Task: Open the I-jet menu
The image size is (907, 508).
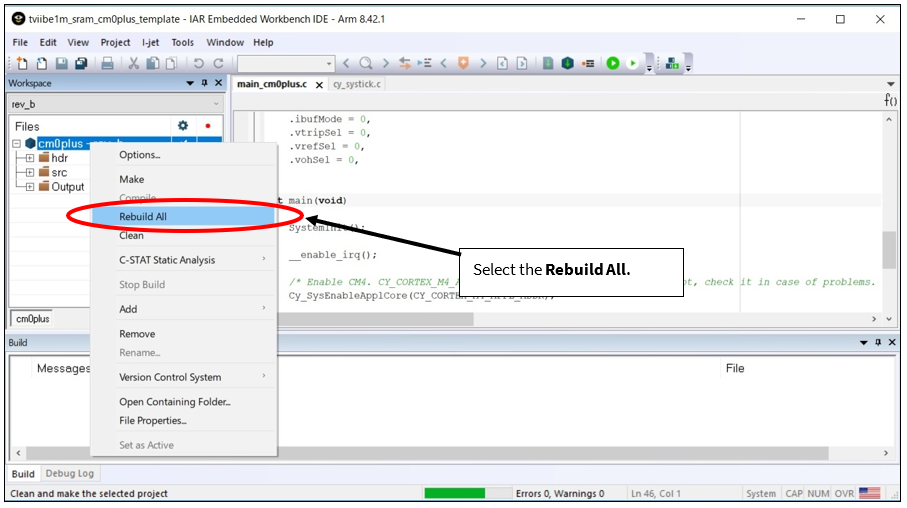Action: pyautogui.click(x=150, y=42)
